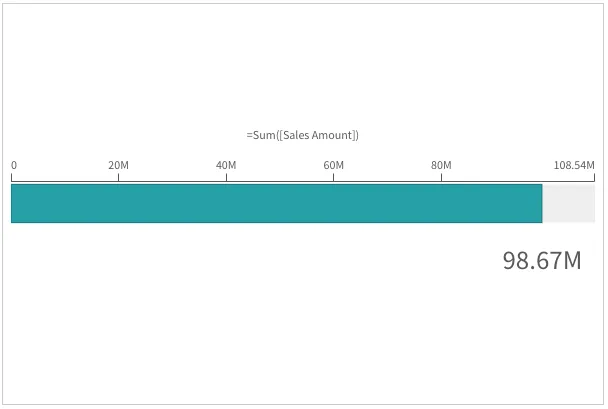Image resolution: width=608 pixels, height=409 pixels.
Task: Click the tick mark below 20M
Action: [118, 178]
